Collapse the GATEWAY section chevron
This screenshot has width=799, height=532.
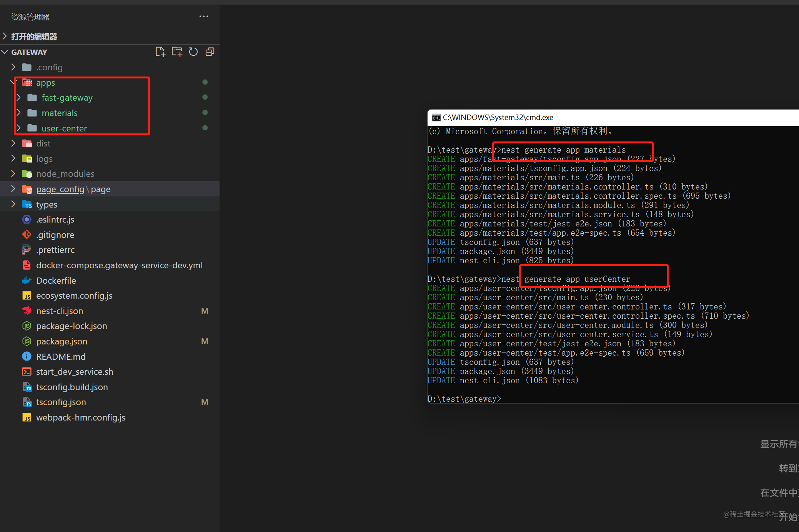coord(5,52)
